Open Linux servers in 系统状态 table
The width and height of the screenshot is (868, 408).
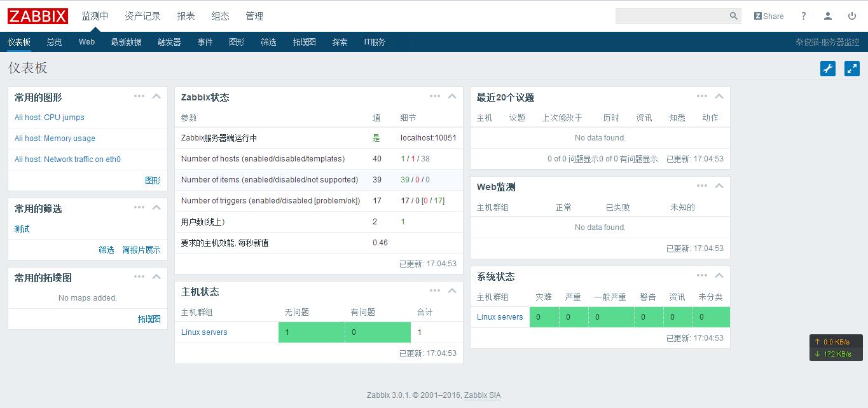coord(500,317)
